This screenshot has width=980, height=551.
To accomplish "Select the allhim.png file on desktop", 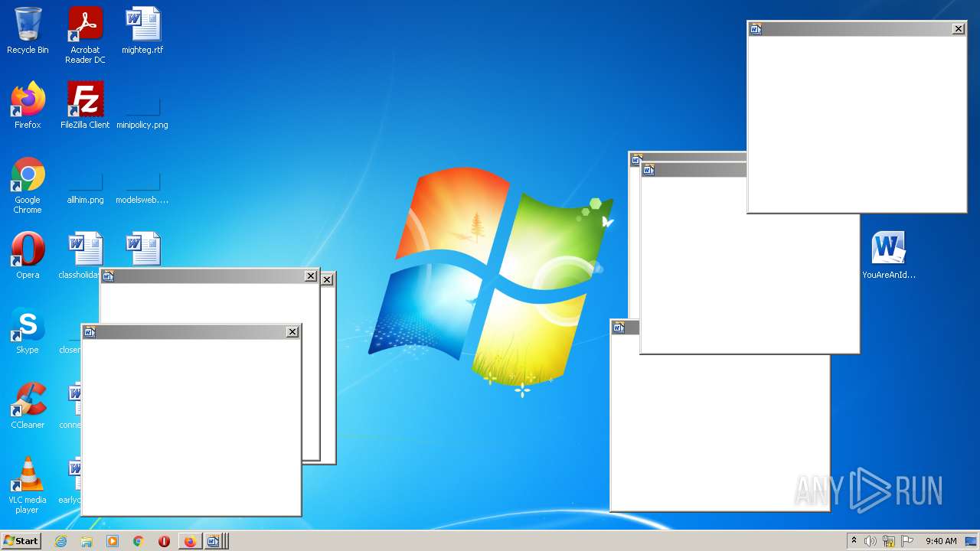I will pos(85,186).
